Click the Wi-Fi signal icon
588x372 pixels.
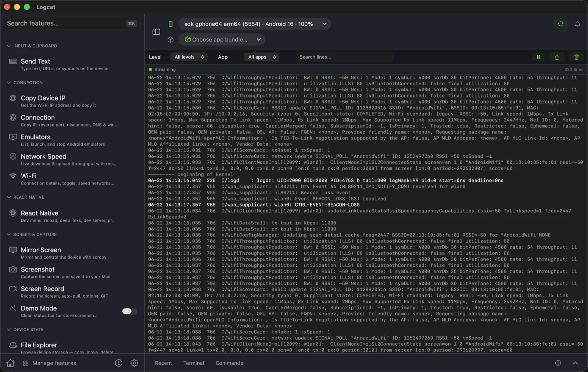click(x=13, y=176)
